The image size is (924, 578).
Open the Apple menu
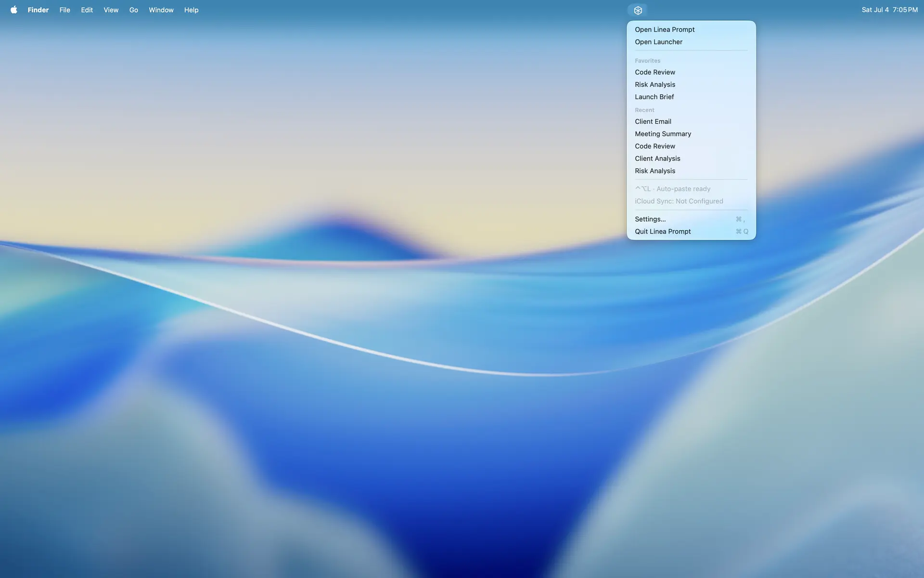pos(14,10)
